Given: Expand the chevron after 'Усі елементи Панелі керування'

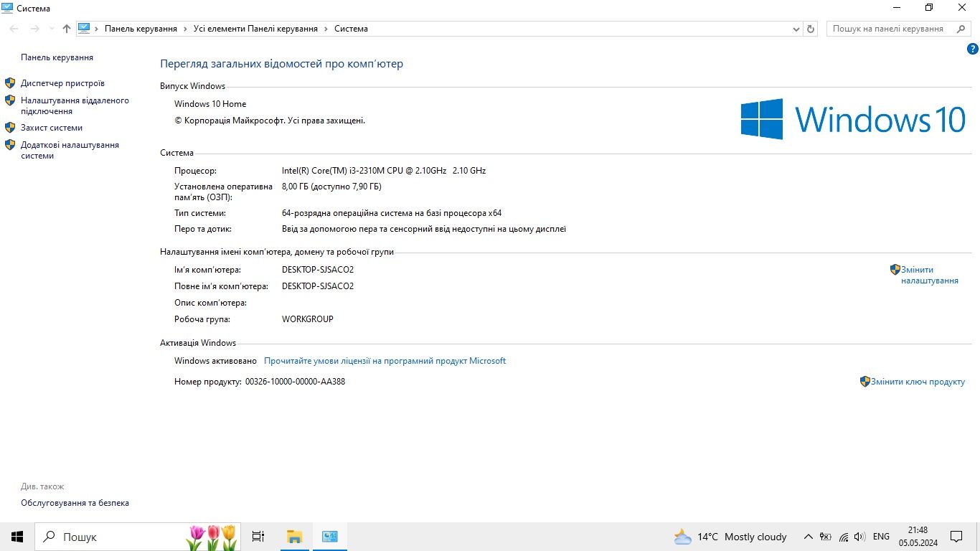Looking at the screenshot, I should click(x=326, y=29).
